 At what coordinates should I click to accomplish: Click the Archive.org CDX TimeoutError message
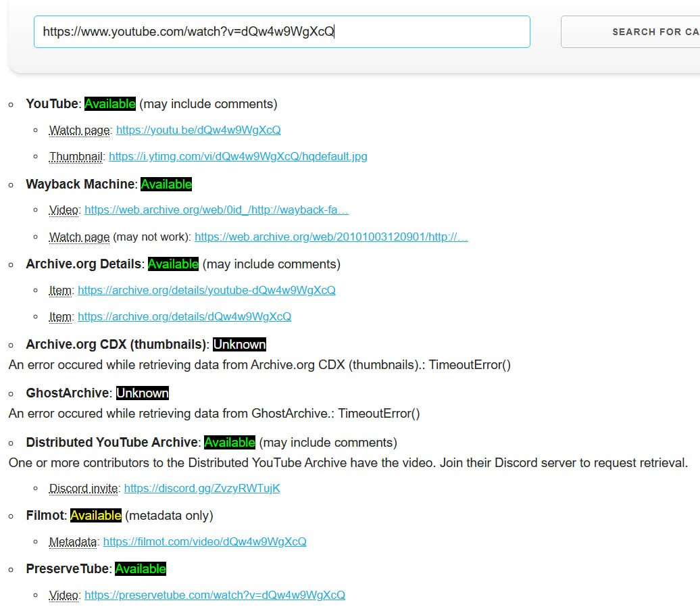pyautogui.click(x=259, y=365)
